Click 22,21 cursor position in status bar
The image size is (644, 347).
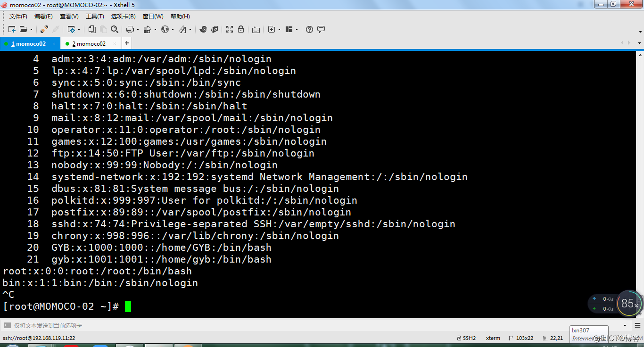pyautogui.click(x=553, y=338)
